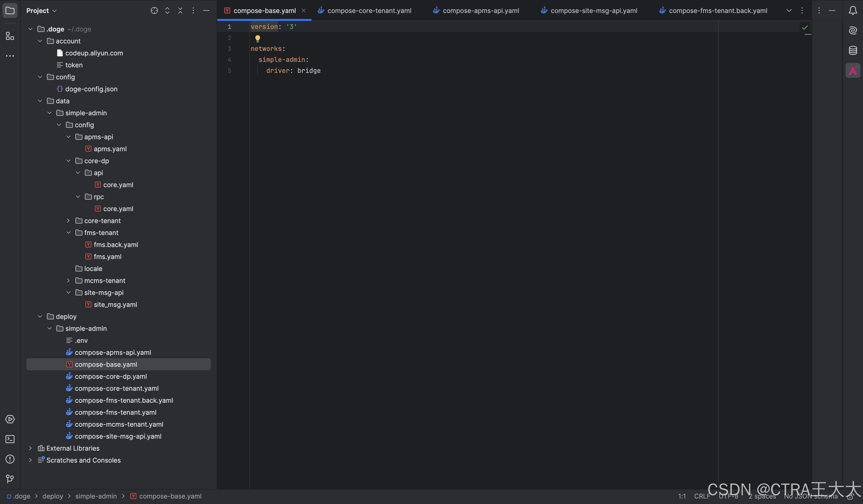
Task: Open the Database tool window
Action: pyautogui.click(x=853, y=50)
